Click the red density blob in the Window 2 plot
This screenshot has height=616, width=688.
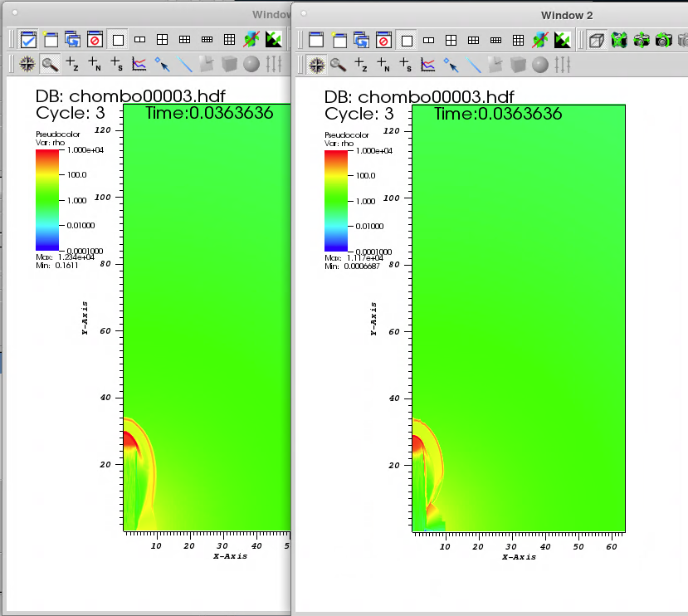click(417, 443)
